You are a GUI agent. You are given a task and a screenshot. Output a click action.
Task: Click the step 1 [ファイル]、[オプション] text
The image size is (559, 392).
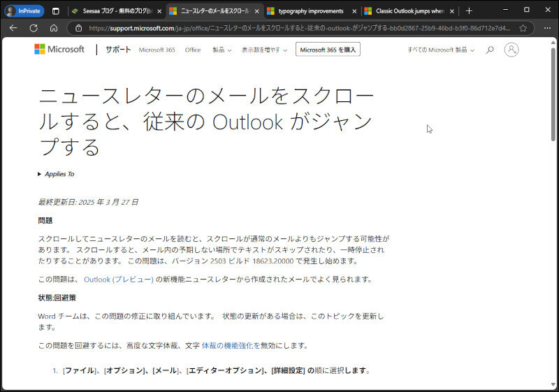click(x=216, y=370)
